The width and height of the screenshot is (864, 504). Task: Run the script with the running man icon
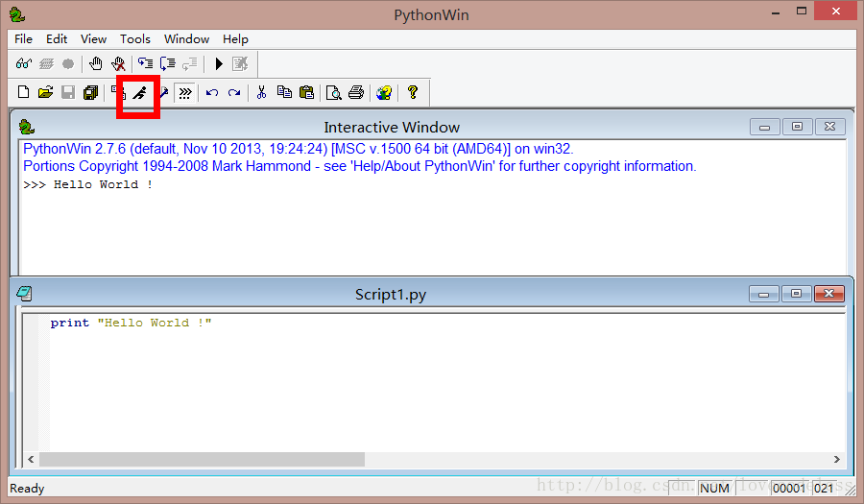(140, 92)
